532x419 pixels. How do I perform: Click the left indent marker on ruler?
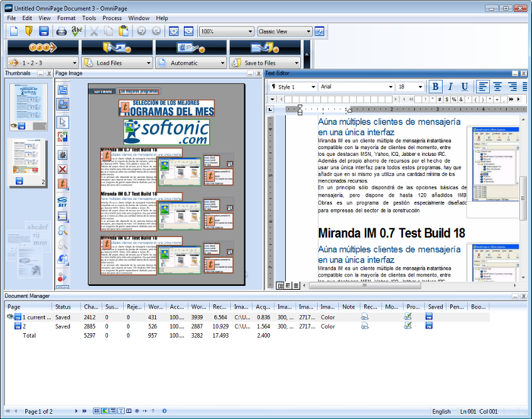point(300,112)
